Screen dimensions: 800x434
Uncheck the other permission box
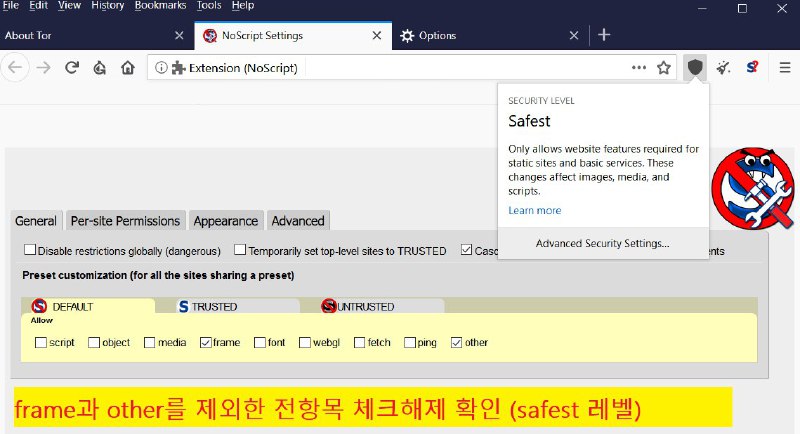coord(457,342)
